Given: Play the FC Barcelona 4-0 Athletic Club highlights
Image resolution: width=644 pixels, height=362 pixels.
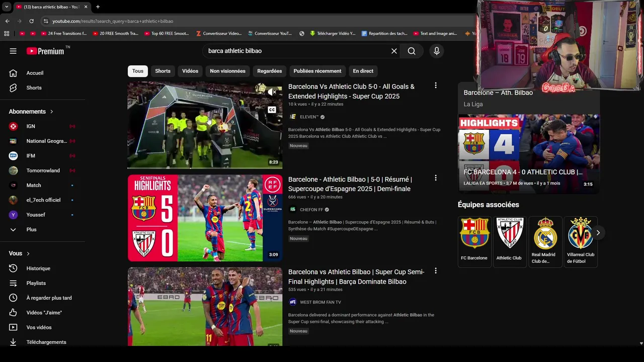Looking at the screenshot, I should pos(529,153).
